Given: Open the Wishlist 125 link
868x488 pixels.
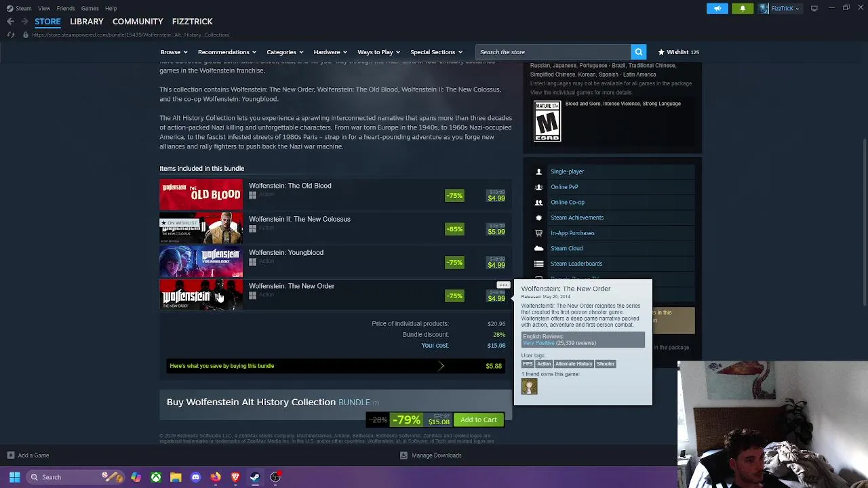Looking at the screenshot, I should pos(678,52).
